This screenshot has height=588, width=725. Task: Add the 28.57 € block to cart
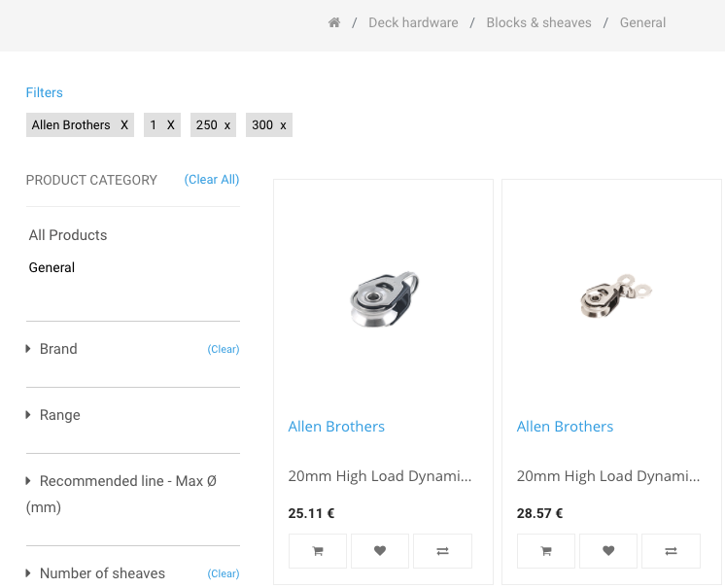(546, 551)
